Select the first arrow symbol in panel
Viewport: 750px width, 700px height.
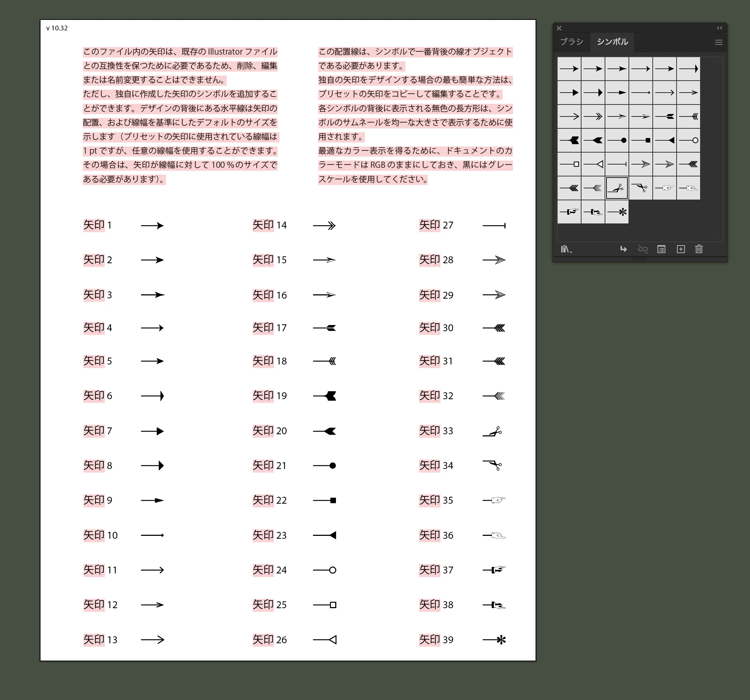(x=569, y=69)
